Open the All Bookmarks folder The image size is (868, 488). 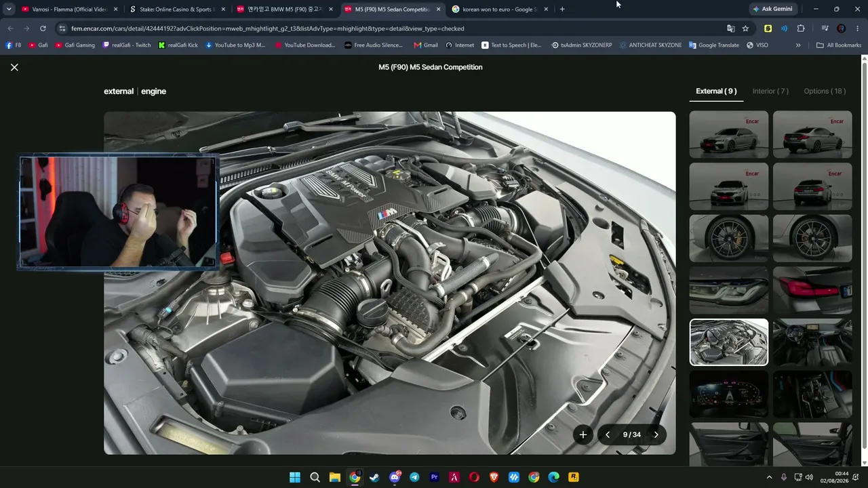(x=839, y=45)
